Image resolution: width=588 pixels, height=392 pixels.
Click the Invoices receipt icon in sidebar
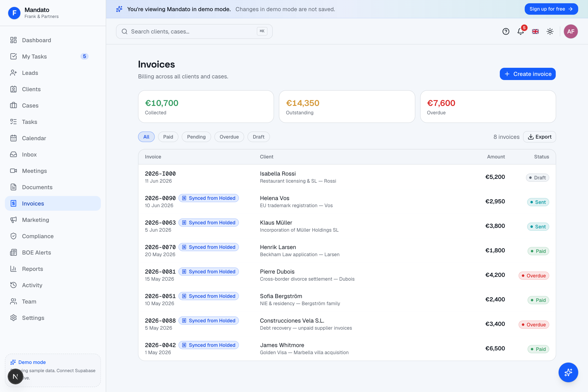(x=13, y=203)
